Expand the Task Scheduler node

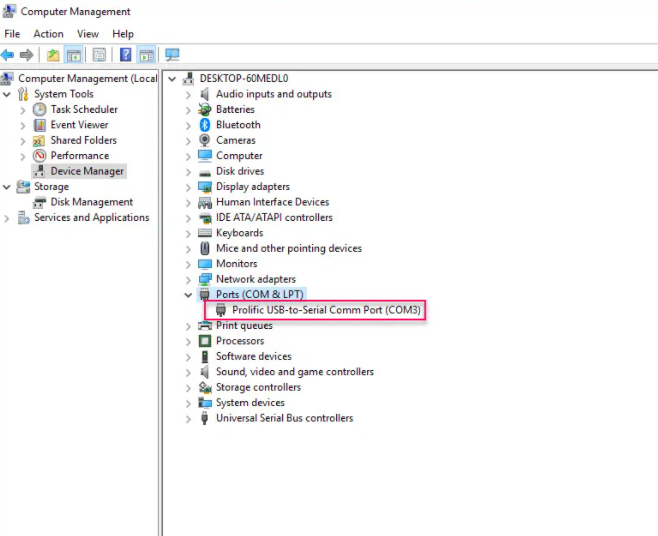click(x=23, y=110)
